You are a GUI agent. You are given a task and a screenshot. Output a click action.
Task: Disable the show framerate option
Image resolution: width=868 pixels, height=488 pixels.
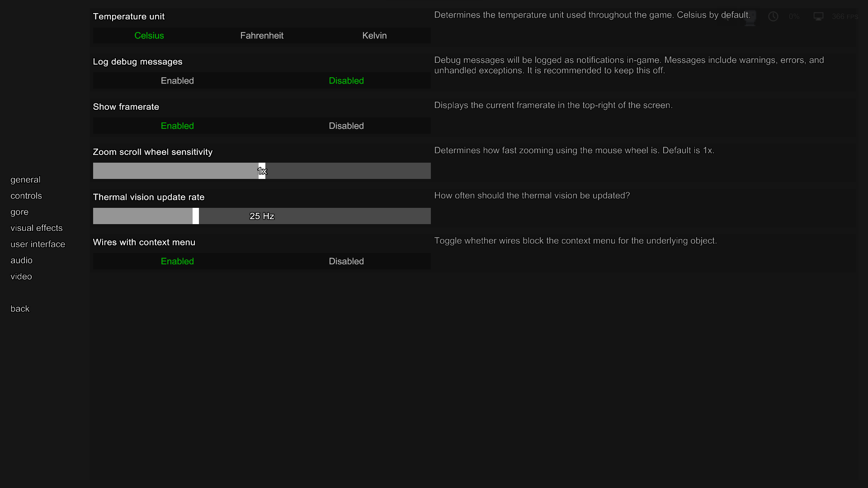(x=346, y=126)
